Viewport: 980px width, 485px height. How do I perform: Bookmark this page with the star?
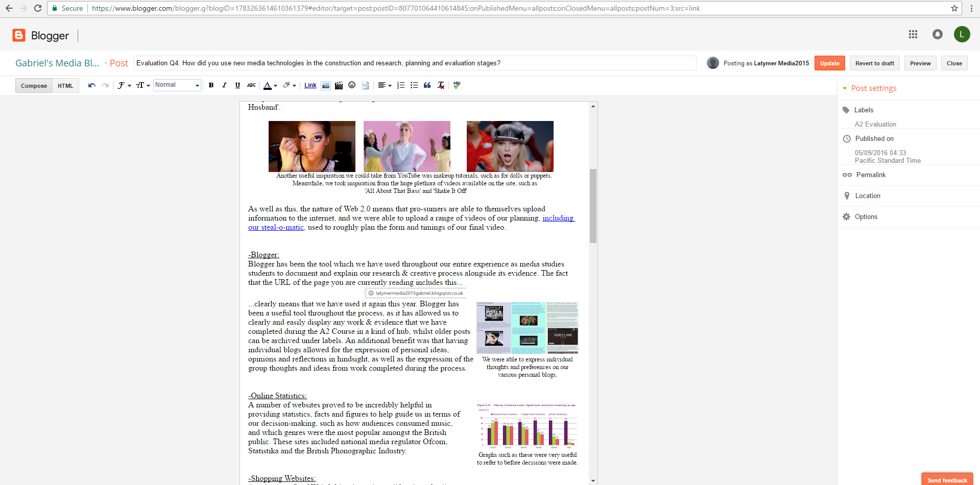click(954, 8)
